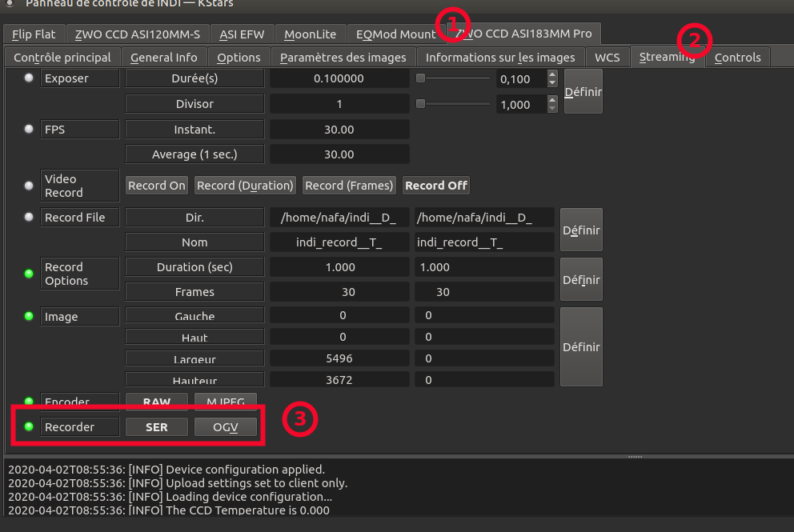Click the FPS status indicator light
The width and height of the screenshot is (794, 532).
click(29, 129)
